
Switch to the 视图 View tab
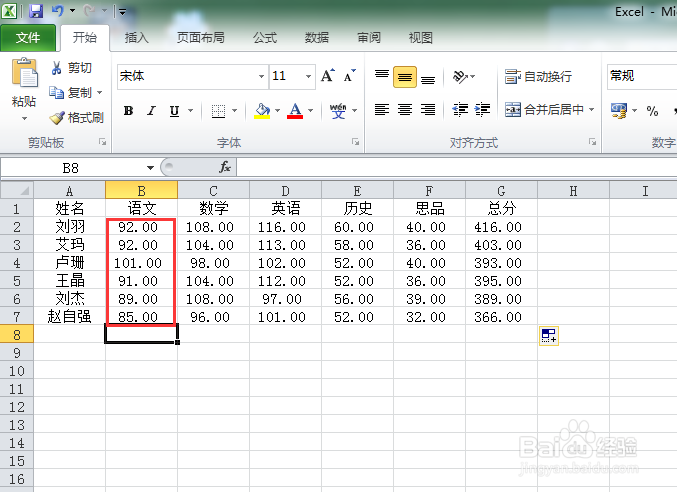click(421, 38)
